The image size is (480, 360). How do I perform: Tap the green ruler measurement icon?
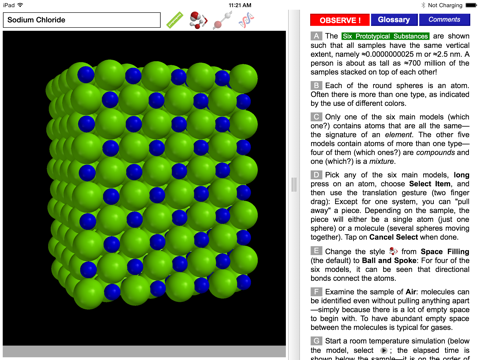(175, 20)
